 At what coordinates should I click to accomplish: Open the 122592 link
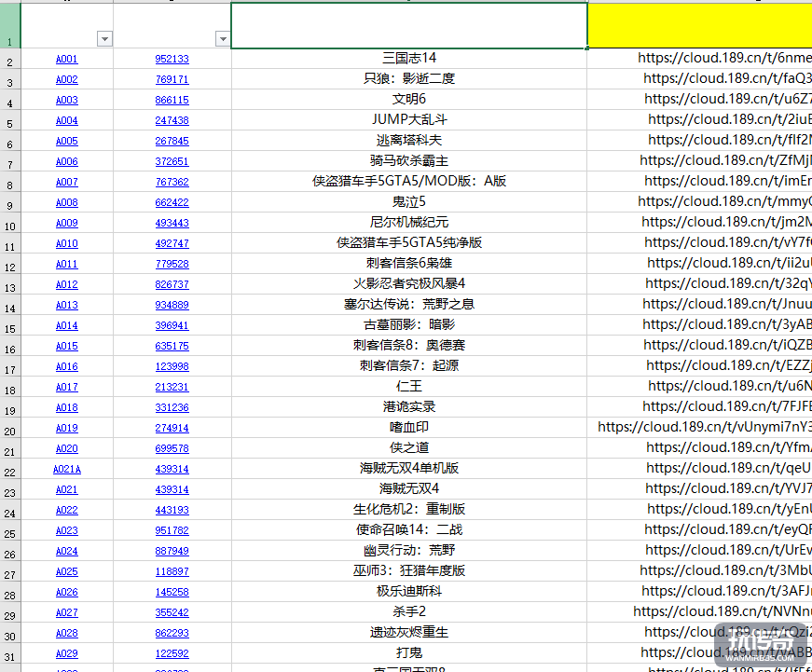172,654
